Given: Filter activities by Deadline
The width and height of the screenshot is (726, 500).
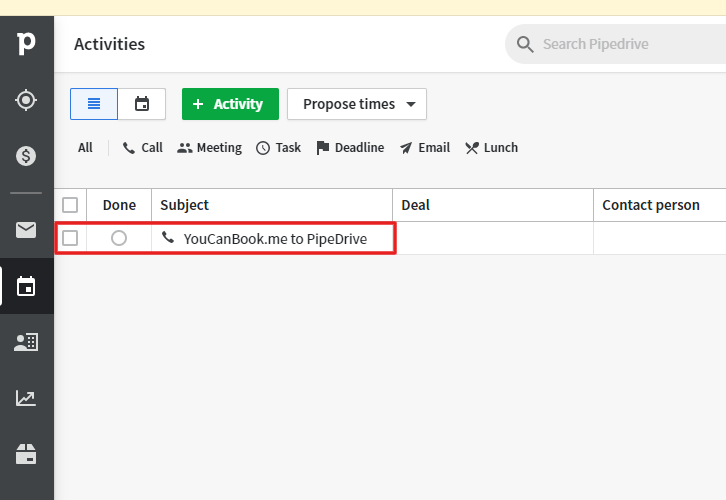Looking at the screenshot, I should pyautogui.click(x=350, y=148).
